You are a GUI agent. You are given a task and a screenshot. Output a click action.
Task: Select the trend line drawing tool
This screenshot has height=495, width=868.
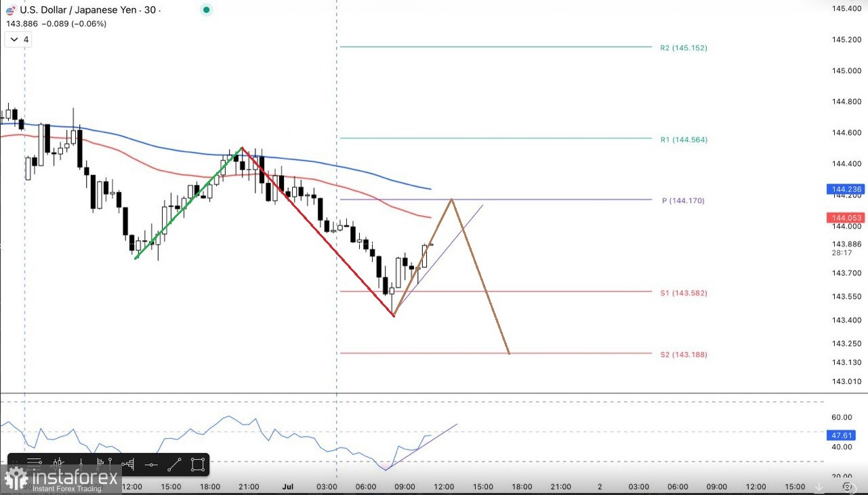[174, 464]
